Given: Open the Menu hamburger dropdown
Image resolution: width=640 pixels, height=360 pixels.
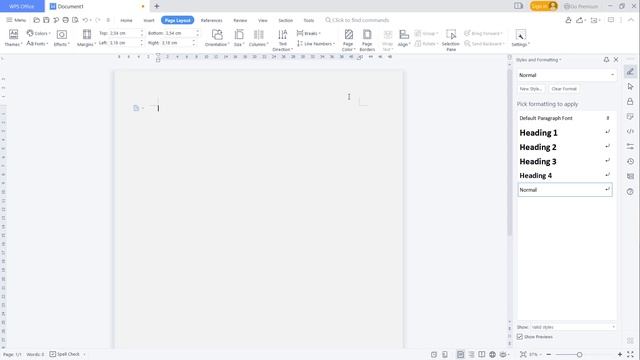Looking at the screenshot, I should 16,20.
